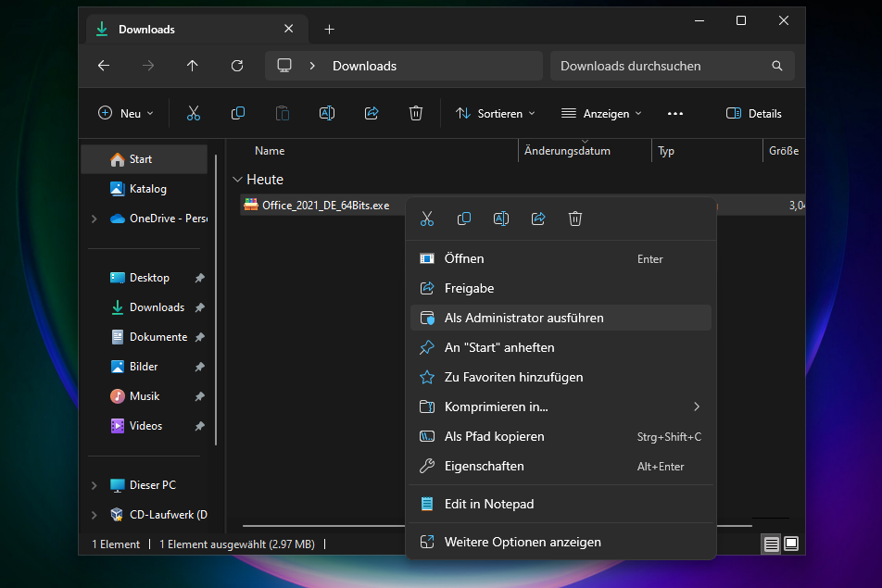This screenshot has height=588, width=882.
Task: Open the Dokumente folder in sidebar
Action: coord(157,337)
